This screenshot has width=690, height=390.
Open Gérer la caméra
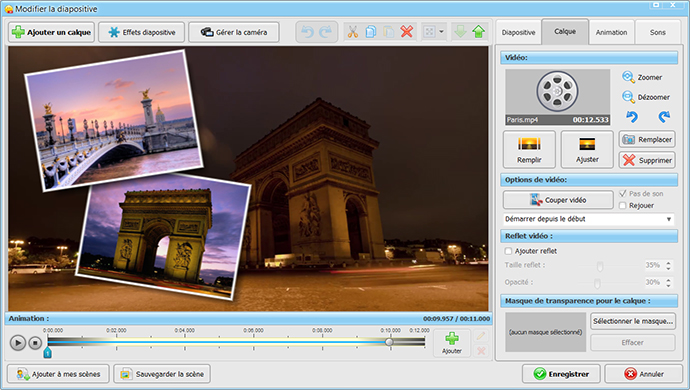(x=234, y=32)
